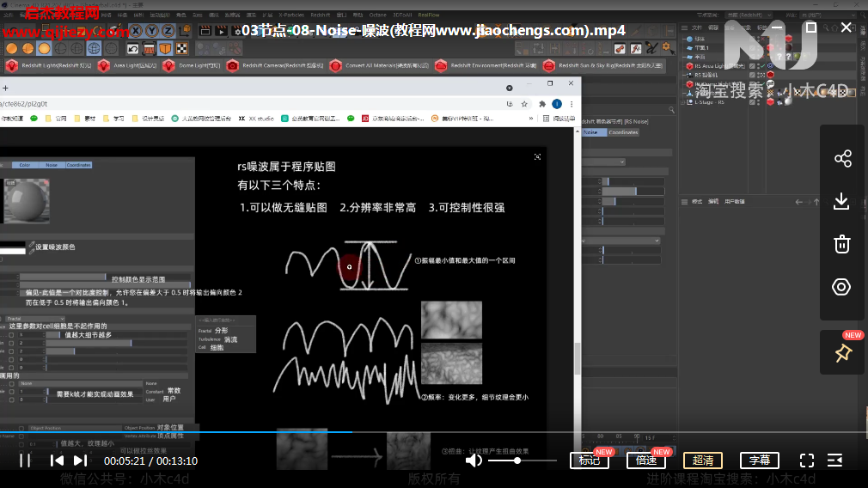The image size is (868, 488).
Task: Pause the video playback
Action: tap(25, 461)
